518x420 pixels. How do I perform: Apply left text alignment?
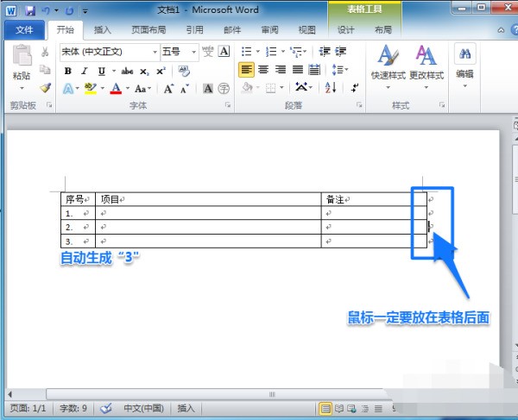point(247,70)
